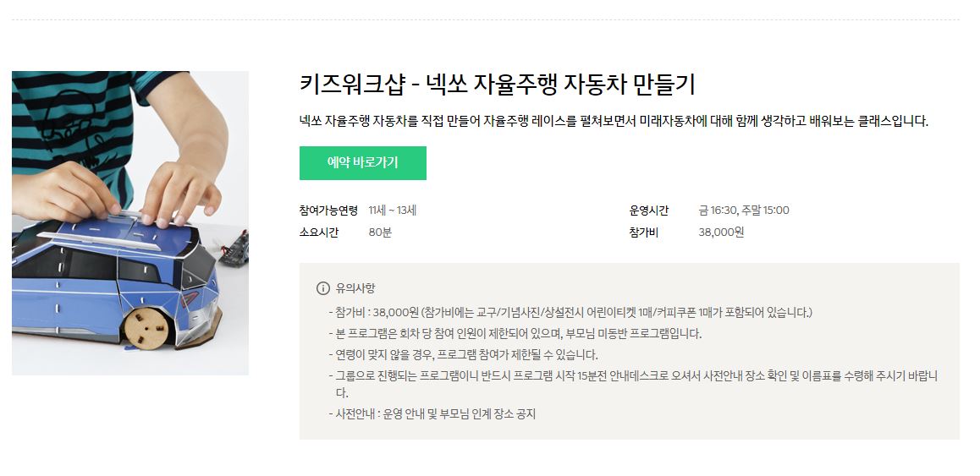This screenshot has width=980, height=476.
Task: Open the blue paper car workshop photo
Action: click(x=130, y=223)
